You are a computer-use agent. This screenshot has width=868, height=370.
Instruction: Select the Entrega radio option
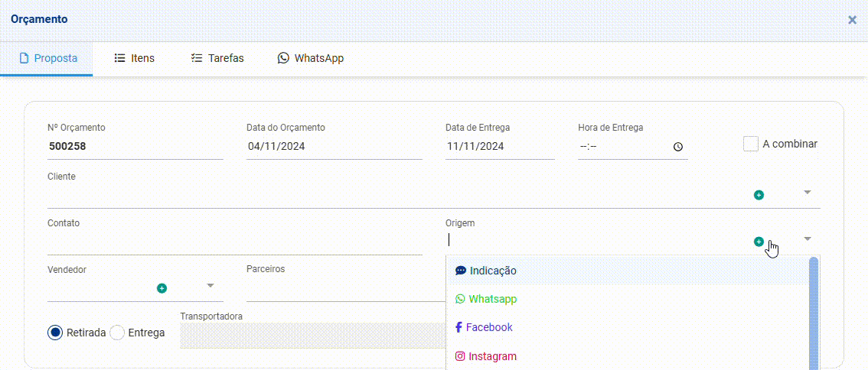pos(117,333)
